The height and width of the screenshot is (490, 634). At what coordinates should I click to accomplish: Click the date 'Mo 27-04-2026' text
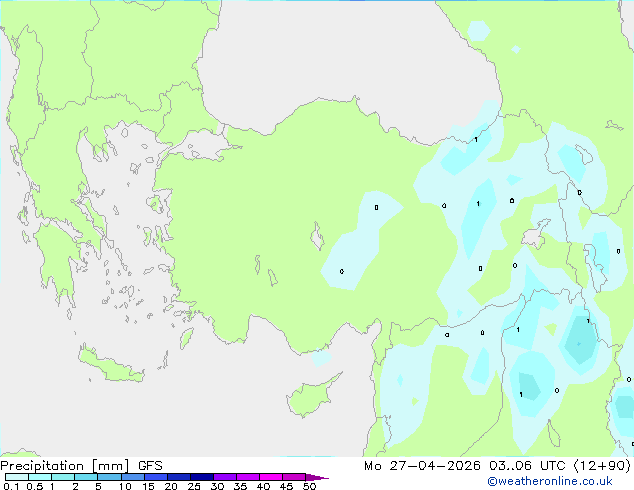pyautogui.click(x=422, y=466)
